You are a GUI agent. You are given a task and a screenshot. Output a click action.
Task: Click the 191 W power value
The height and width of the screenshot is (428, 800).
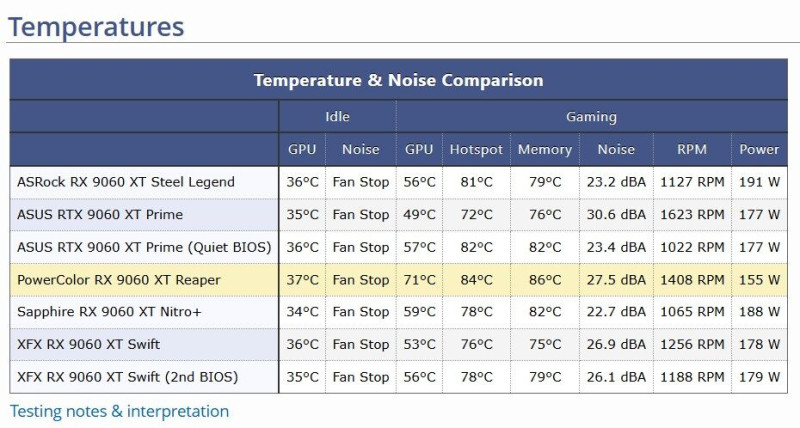[759, 182]
